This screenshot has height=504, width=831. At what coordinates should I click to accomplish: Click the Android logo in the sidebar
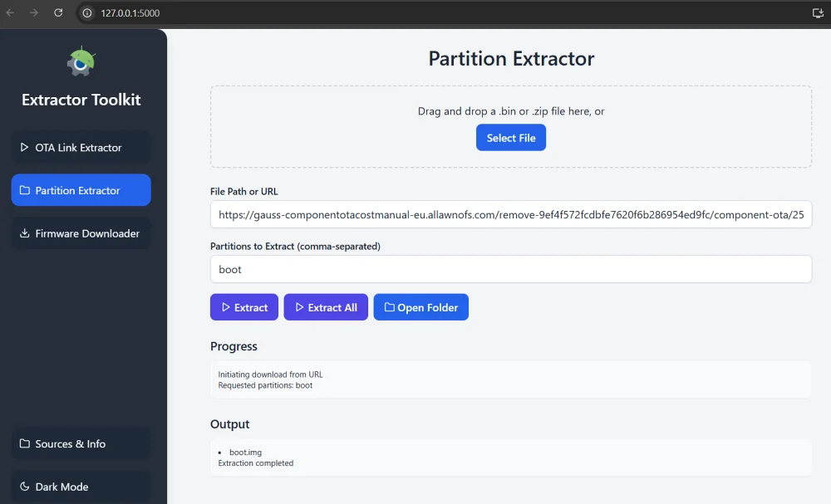click(81, 60)
